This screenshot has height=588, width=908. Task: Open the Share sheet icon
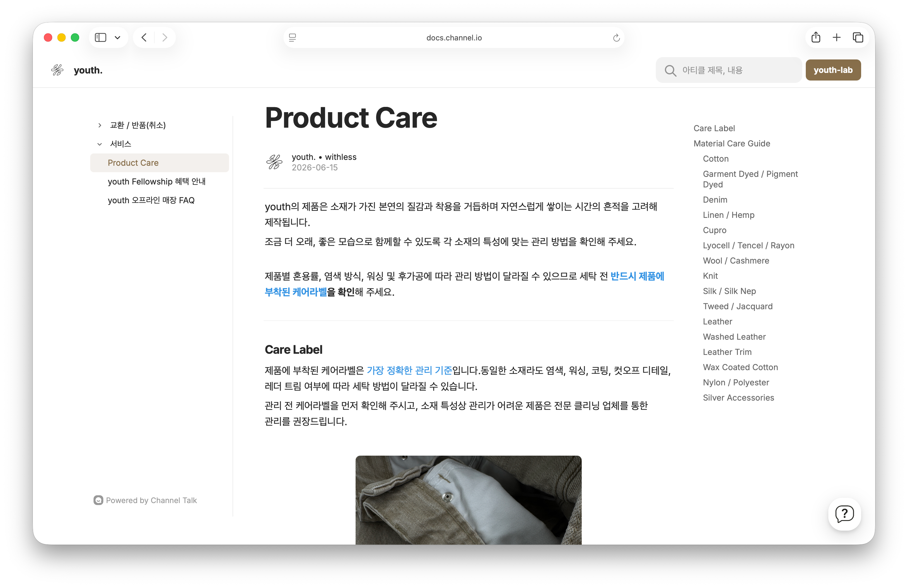[816, 37]
